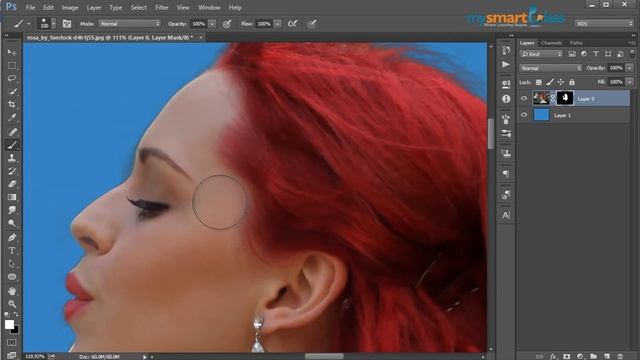Open the Filter menu
Viewport: 640px width, 360px height.
coord(162,7)
